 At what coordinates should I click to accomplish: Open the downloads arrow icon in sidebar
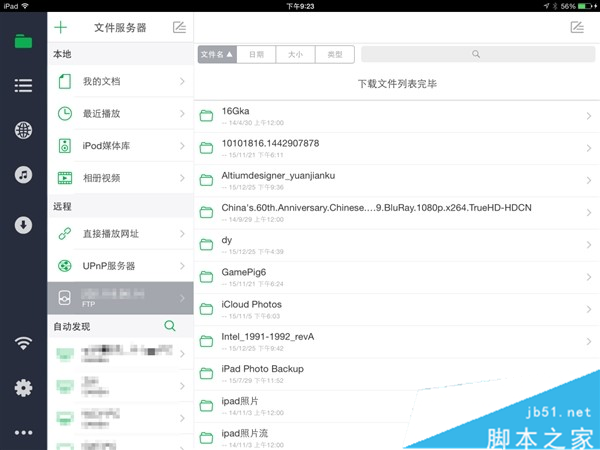23,225
